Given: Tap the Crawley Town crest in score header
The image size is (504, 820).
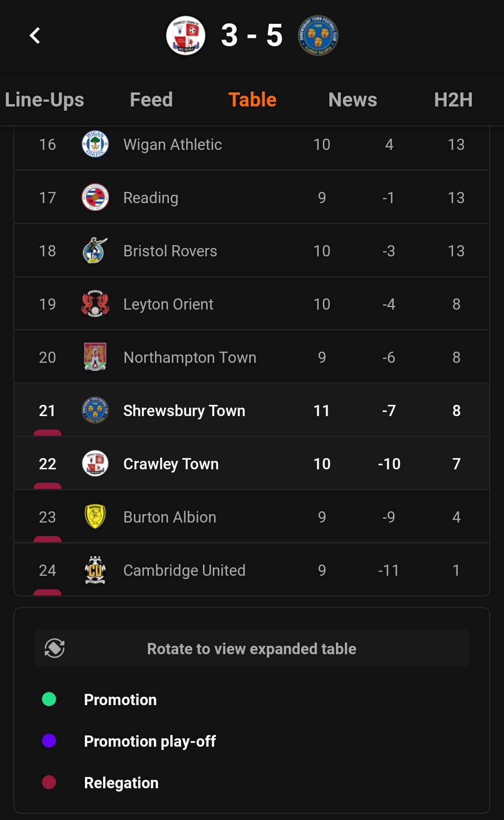Looking at the screenshot, I should [186, 35].
